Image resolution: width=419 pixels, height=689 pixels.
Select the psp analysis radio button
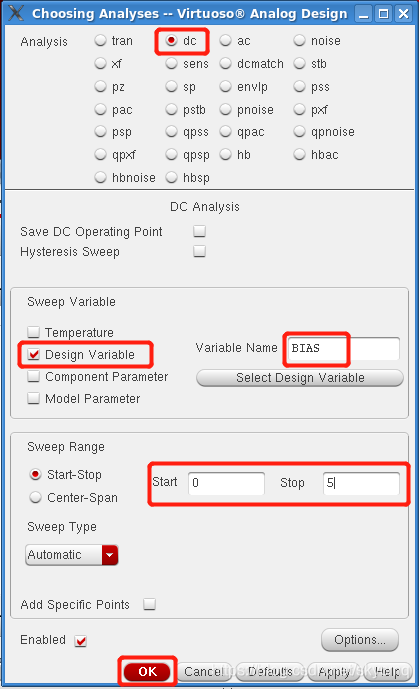101,131
